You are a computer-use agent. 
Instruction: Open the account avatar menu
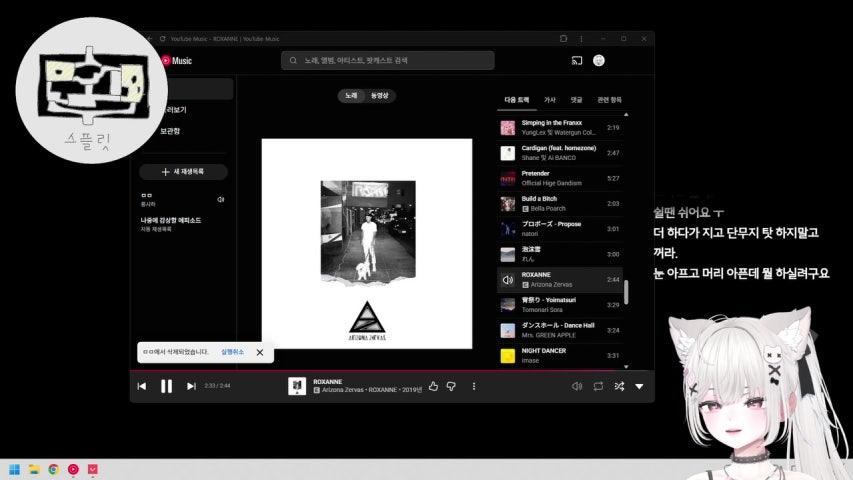pos(598,60)
